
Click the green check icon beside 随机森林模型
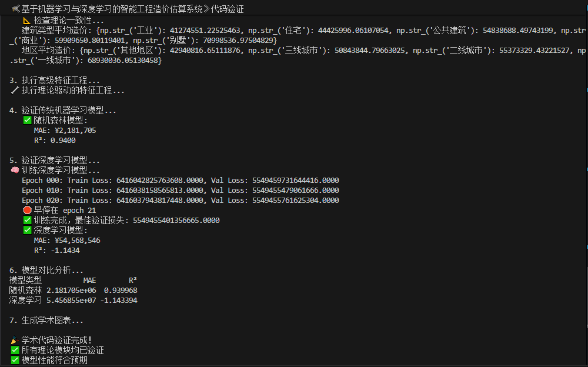point(27,120)
